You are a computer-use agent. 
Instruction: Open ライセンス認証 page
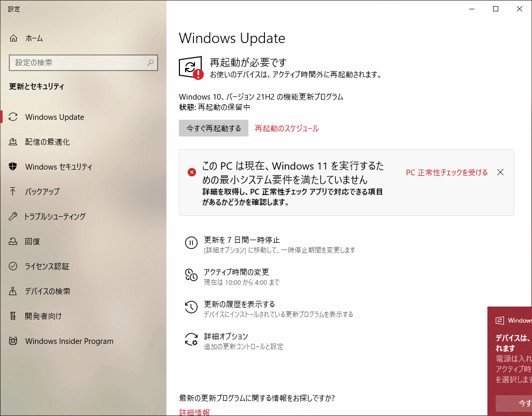pos(83,266)
